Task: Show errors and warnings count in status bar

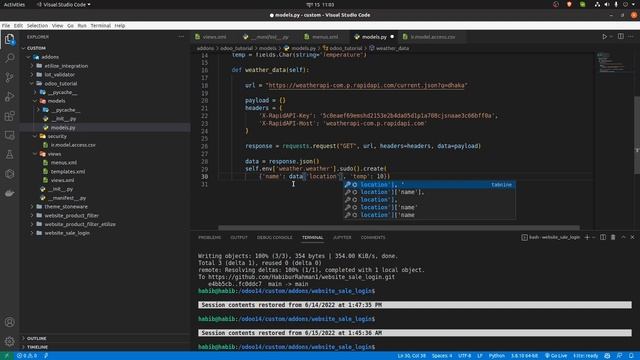Action: [x=27, y=356]
